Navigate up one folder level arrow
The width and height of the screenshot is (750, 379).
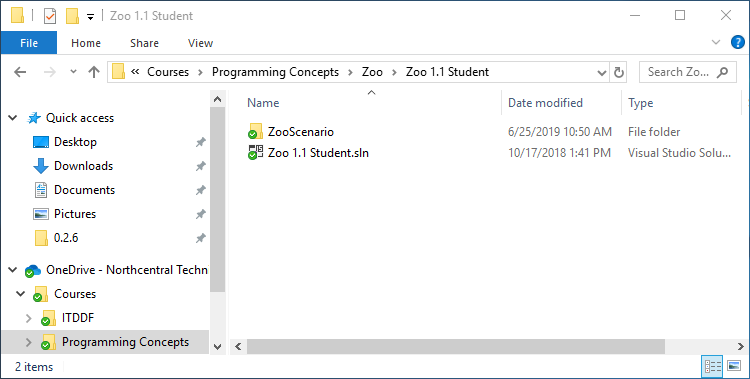[94, 72]
